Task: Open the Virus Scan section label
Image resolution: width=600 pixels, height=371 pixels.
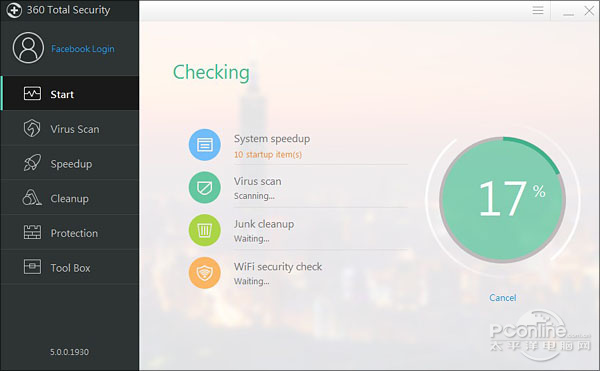Action: click(x=75, y=129)
